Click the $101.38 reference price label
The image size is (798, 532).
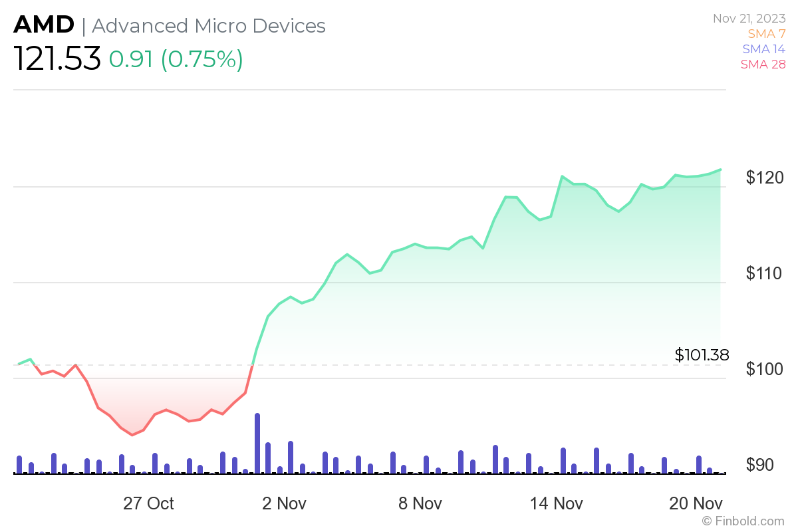click(702, 355)
